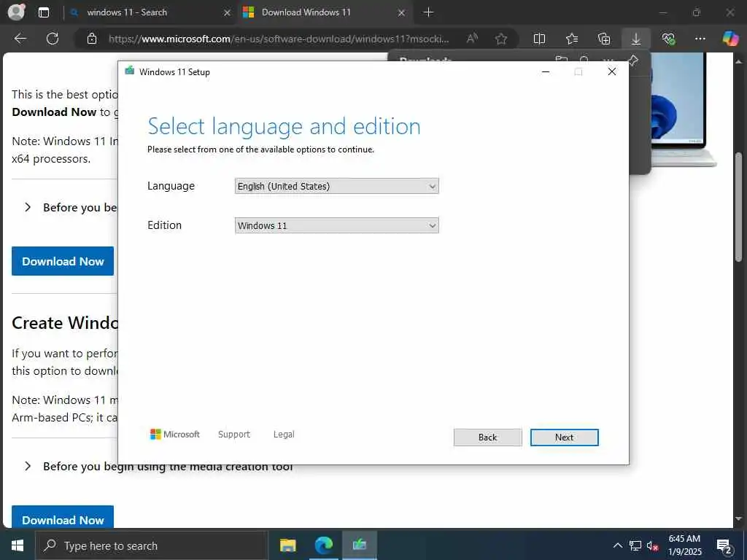Close the windows 11 - Search tab
Viewport: 747px width, 560px height.
[228, 13]
